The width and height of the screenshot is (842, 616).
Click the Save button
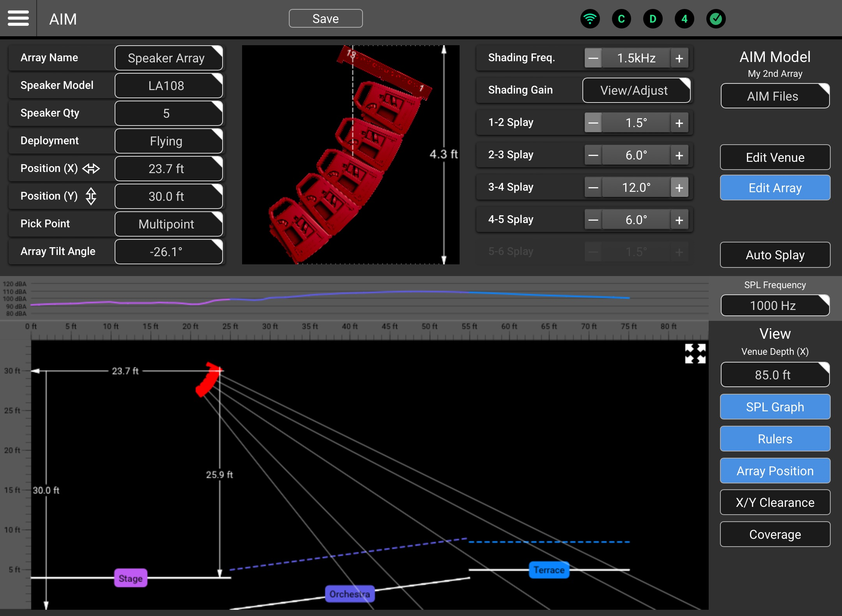click(x=325, y=18)
